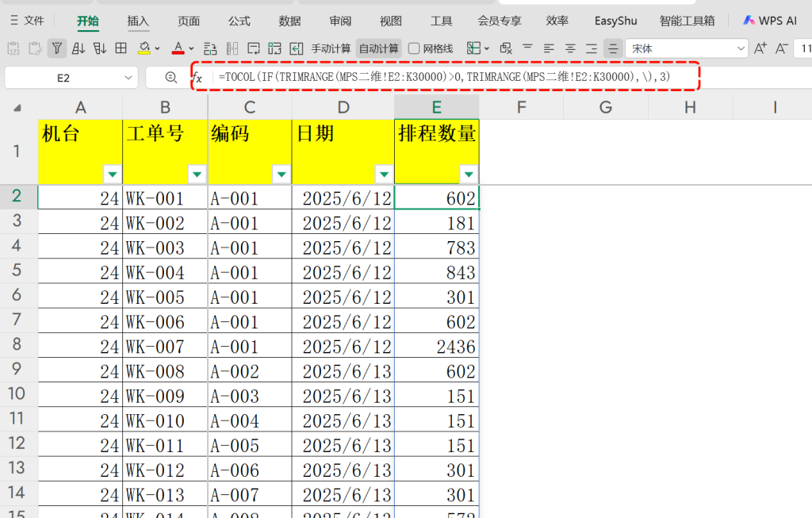The width and height of the screenshot is (812, 518).
Task: Increase font size with A+ icon
Action: coord(760,48)
